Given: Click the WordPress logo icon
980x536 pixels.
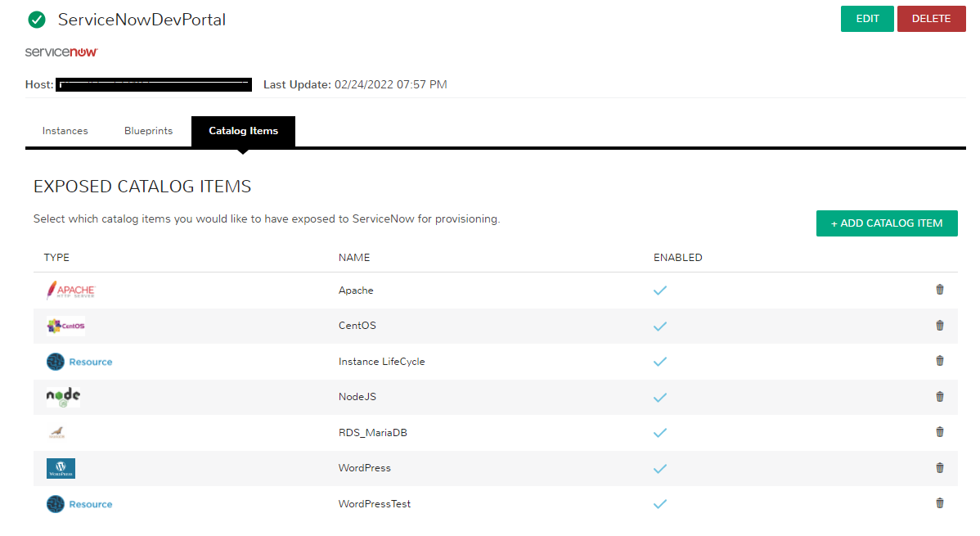Looking at the screenshot, I should coord(61,468).
